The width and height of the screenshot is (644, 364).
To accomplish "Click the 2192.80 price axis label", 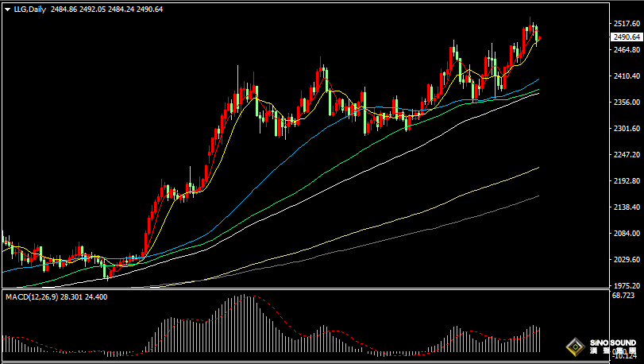I will click(626, 181).
